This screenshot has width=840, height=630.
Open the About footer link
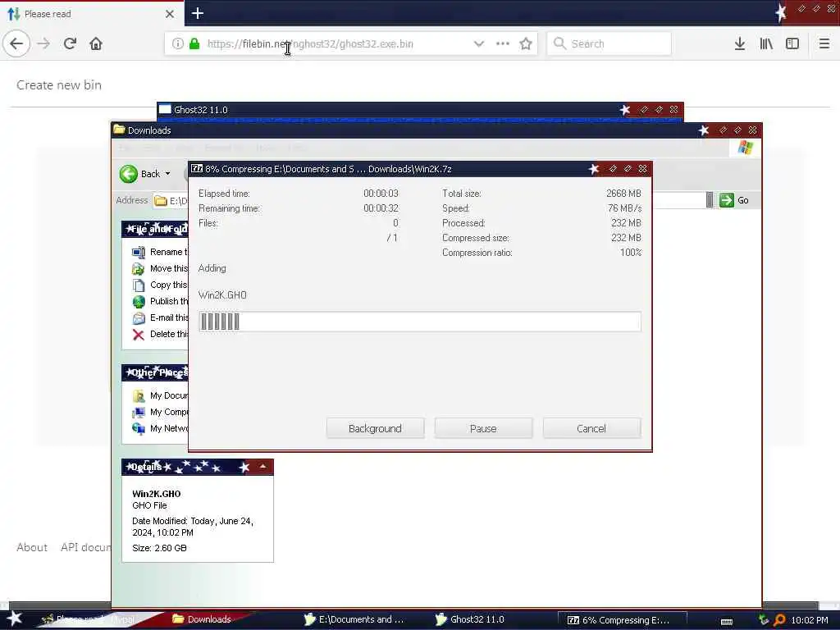(x=32, y=547)
